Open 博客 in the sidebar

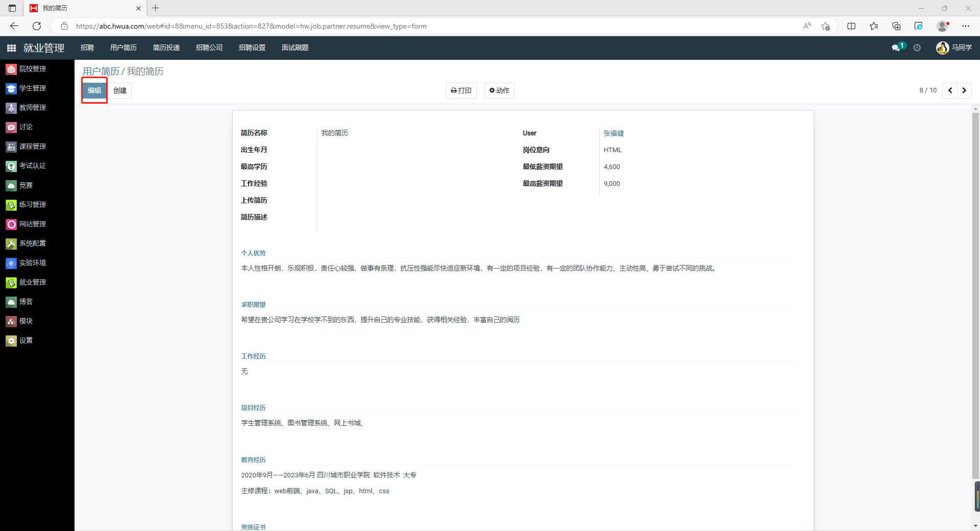tap(20, 302)
